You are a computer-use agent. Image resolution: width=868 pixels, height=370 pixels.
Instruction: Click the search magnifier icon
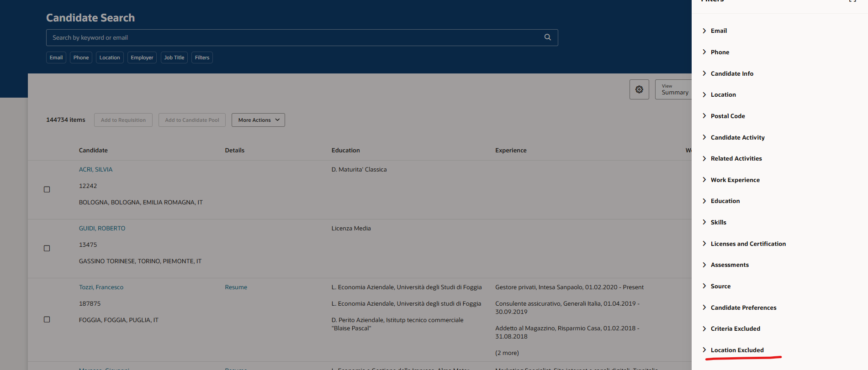coord(547,37)
